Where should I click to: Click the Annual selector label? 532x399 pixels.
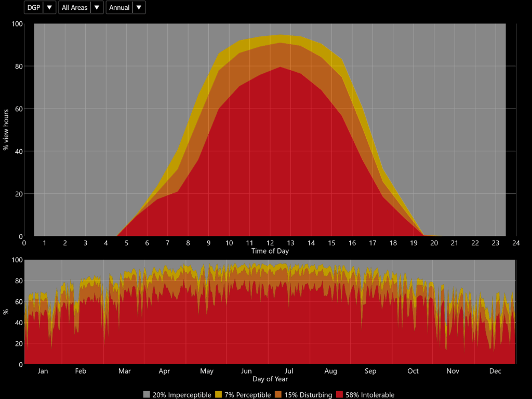[x=119, y=8]
